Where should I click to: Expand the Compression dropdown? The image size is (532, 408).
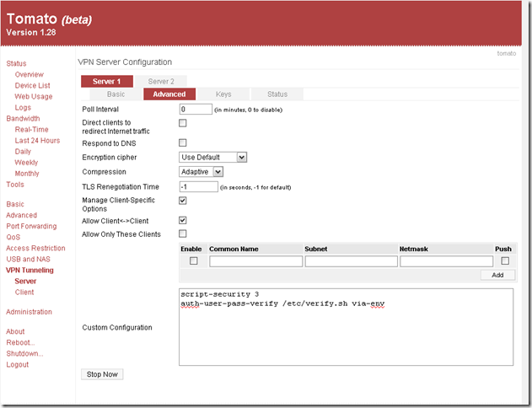202,171
